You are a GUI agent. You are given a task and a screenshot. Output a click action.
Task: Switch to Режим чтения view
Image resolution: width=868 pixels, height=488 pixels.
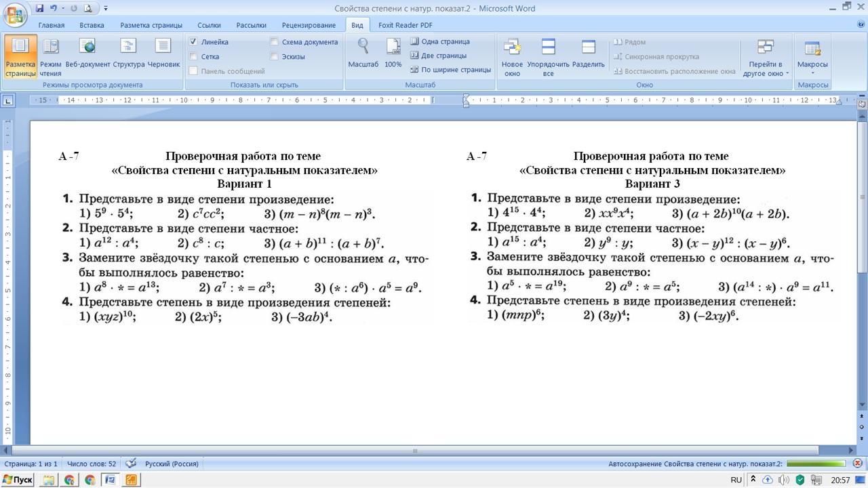50,56
